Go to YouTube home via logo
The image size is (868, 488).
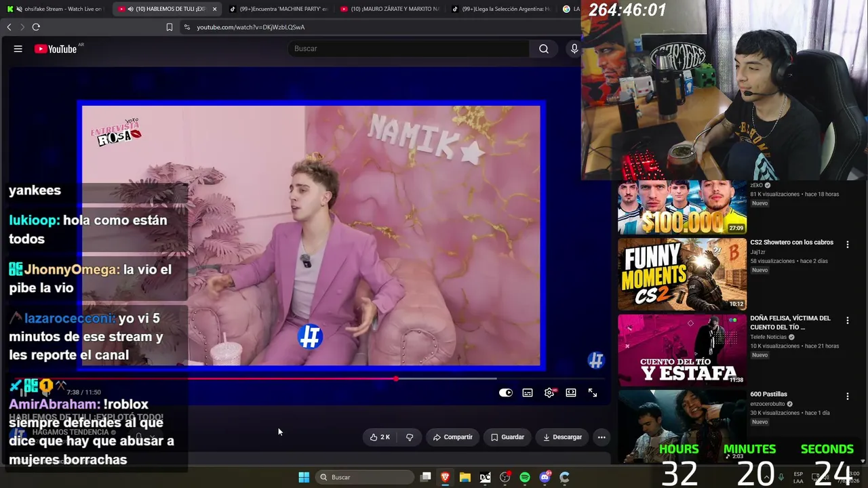tap(56, 49)
